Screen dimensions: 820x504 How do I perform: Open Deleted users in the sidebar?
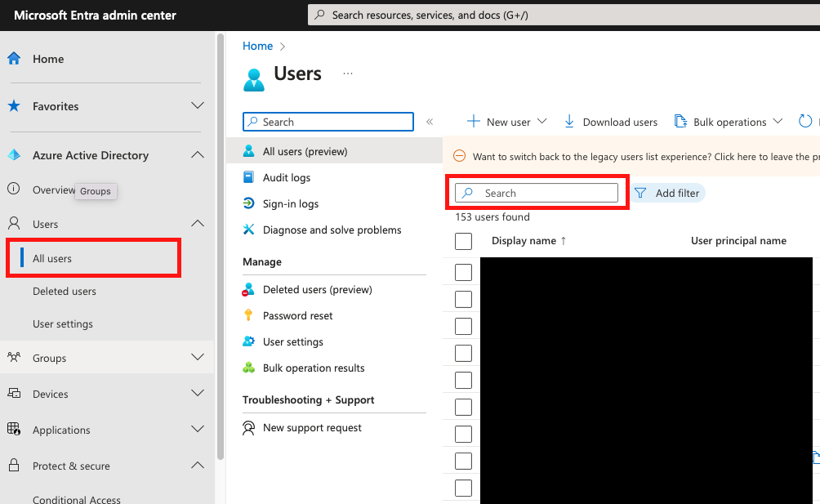[x=65, y=292]
